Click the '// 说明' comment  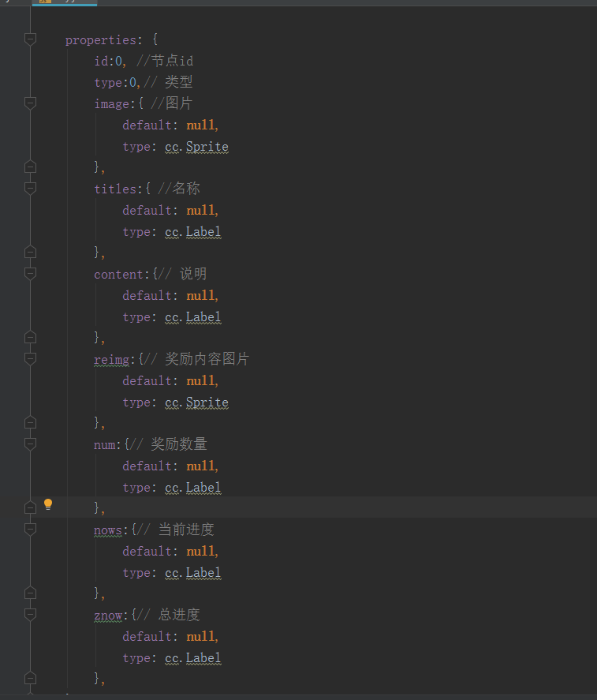182,274
